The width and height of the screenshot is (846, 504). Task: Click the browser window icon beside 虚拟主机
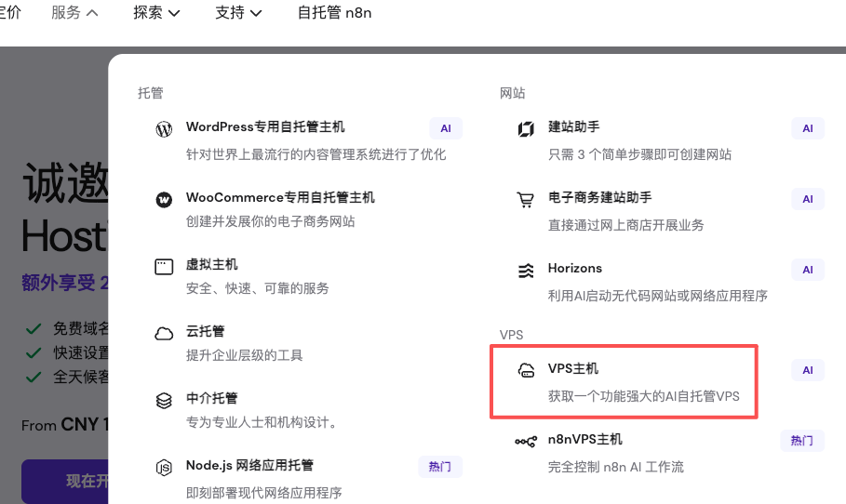(164, 267)
